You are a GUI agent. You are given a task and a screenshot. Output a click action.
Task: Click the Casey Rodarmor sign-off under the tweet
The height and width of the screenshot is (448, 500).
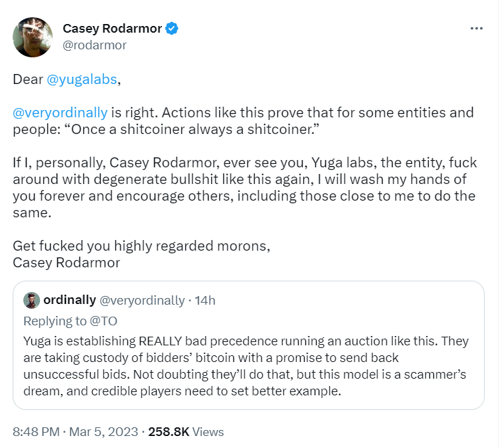66,262
